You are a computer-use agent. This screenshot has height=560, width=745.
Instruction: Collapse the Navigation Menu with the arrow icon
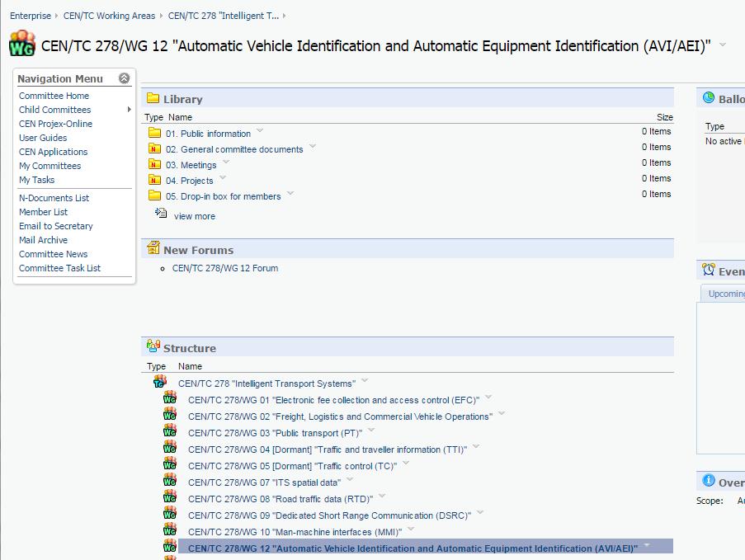pos(124,78)
